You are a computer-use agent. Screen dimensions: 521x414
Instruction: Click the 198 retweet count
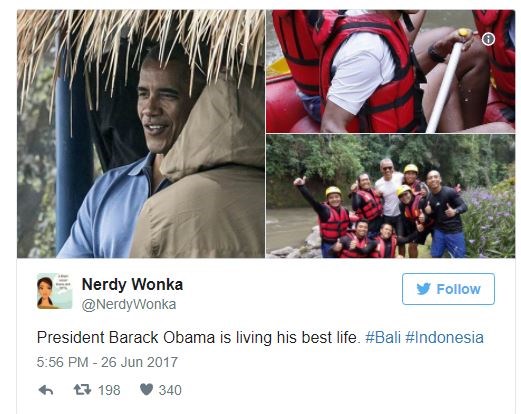[109, 390]
